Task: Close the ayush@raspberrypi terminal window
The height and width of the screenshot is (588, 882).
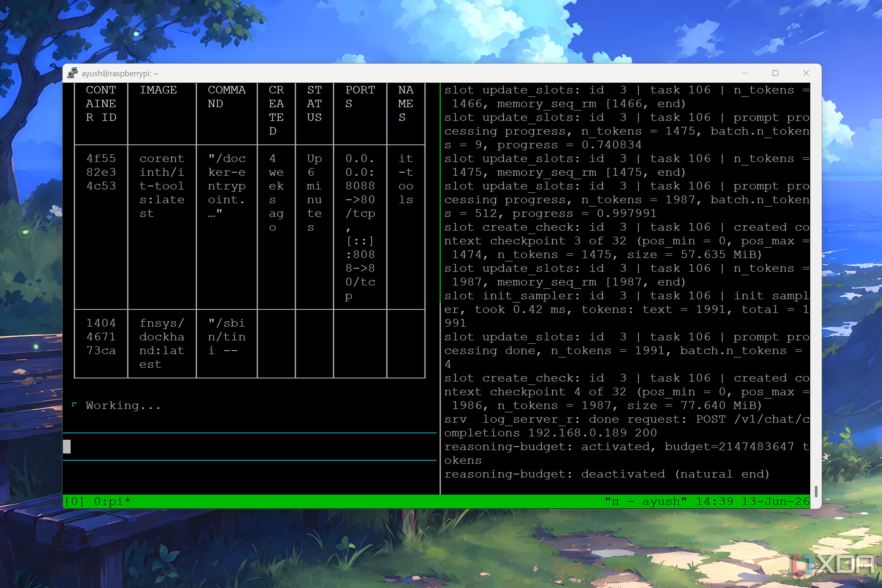Action: pyautogui.click(x=806, y=73)
